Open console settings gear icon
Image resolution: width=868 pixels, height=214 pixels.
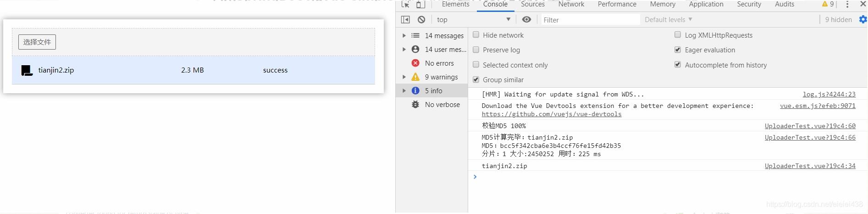click(863, 19)
